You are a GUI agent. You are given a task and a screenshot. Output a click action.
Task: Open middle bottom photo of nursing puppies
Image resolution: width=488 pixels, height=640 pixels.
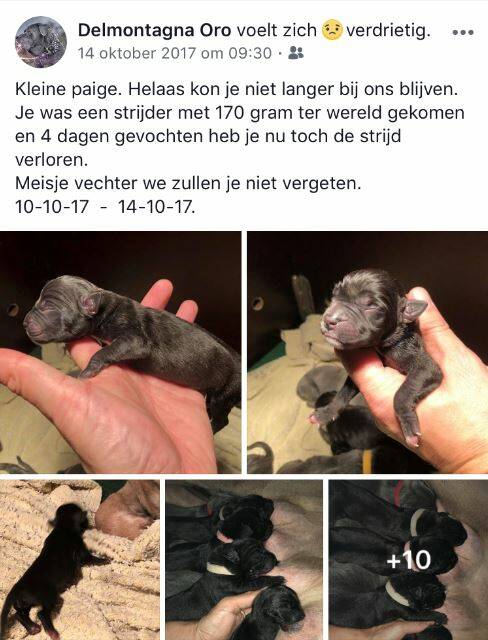244,560
